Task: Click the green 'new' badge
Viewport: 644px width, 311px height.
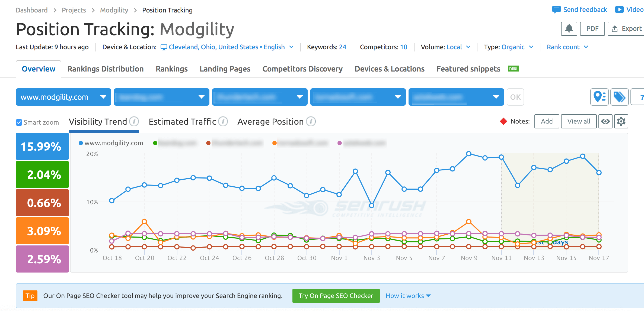Action: click(513, 69)
